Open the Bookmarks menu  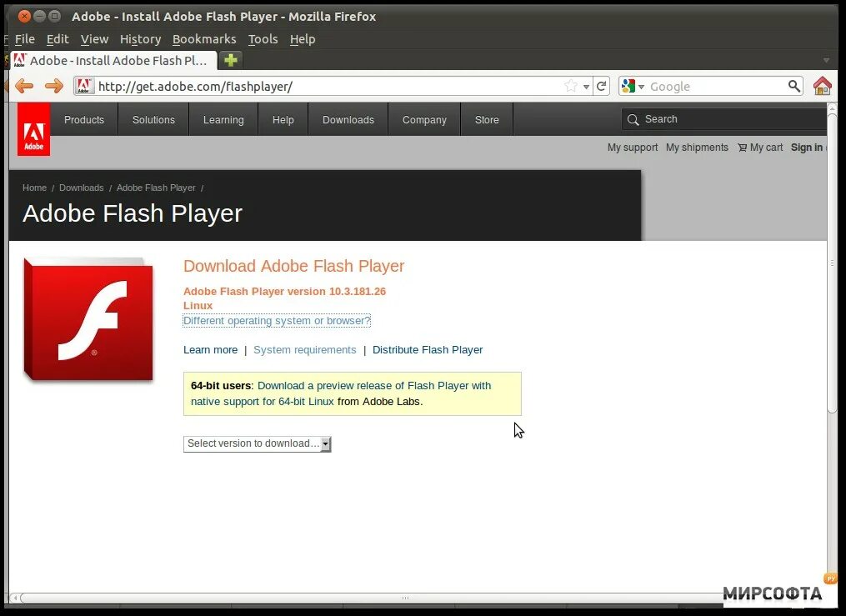coord(204,39)
